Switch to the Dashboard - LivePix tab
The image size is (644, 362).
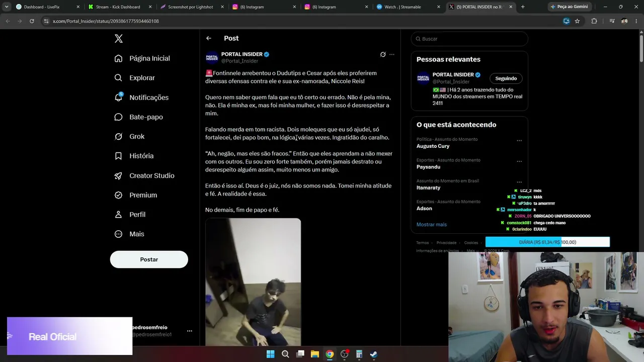[x=48, y=7]
